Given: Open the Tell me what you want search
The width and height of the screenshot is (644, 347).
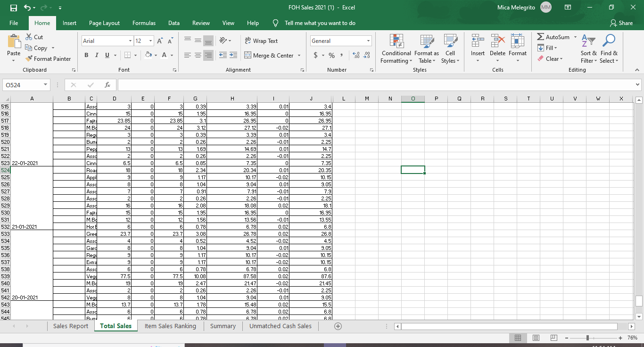Looking at the screenshot, I should (x=314, y=23).
